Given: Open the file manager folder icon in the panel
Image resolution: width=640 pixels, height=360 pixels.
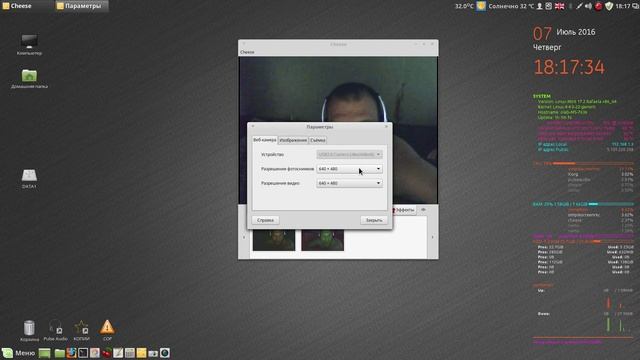Looking at the screenshot, I should (x=60, y=353).
